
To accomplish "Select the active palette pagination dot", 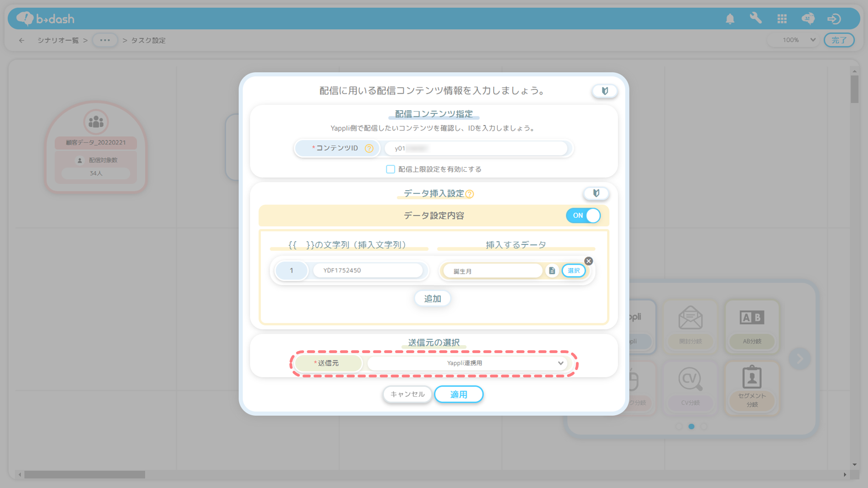I will pyautogui.click(x=691, y=426).
